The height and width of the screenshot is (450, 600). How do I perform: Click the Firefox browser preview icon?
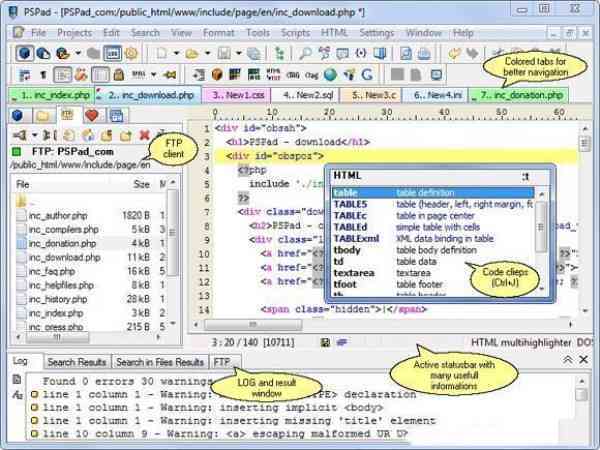(63, 53)
